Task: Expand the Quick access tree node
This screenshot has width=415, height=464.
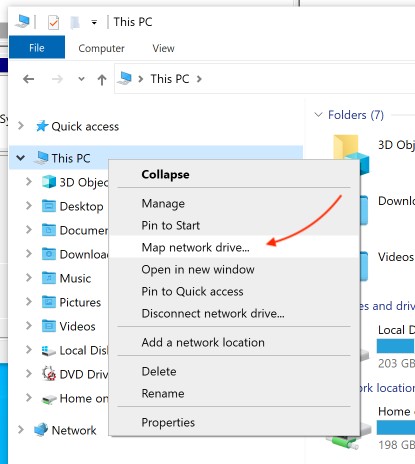Action: pos(21,126)
